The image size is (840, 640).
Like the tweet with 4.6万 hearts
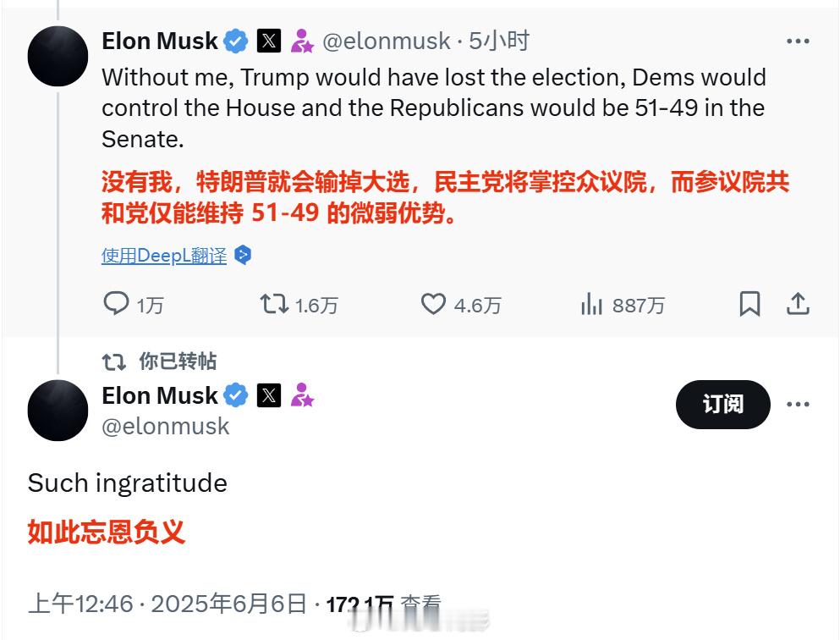pos(433,304)
